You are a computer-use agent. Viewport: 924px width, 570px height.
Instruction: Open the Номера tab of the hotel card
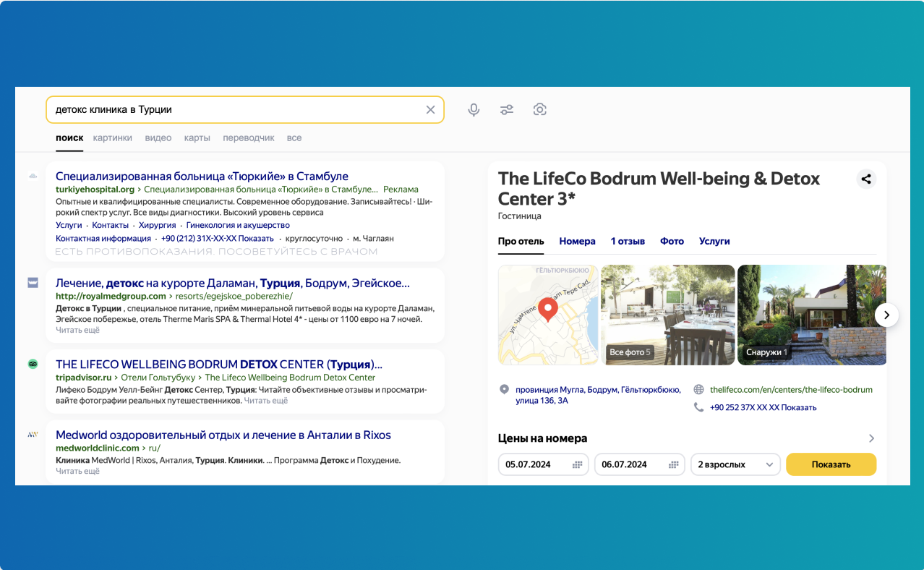click(577, 241)
